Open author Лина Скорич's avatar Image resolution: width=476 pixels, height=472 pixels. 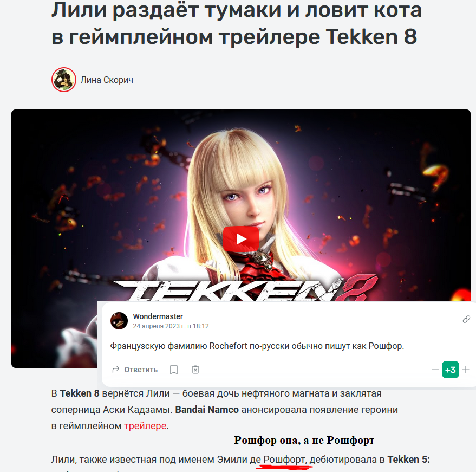pos(64,80)
